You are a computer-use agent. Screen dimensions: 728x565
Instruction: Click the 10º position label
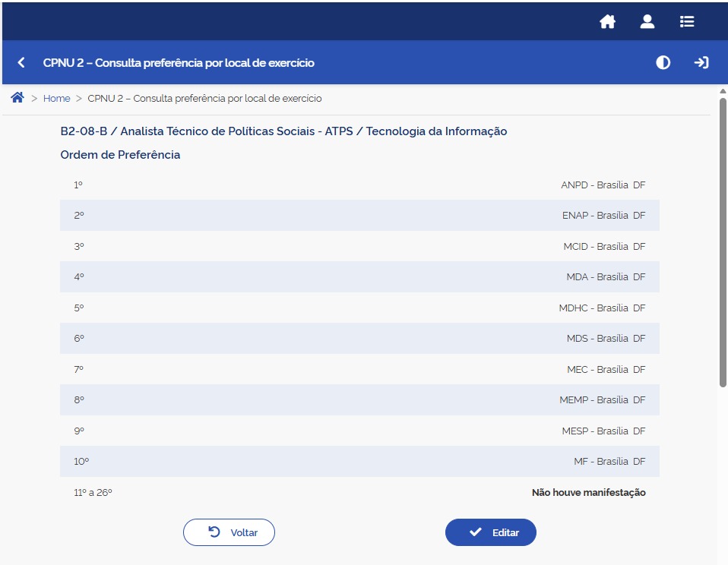[81, 461]
